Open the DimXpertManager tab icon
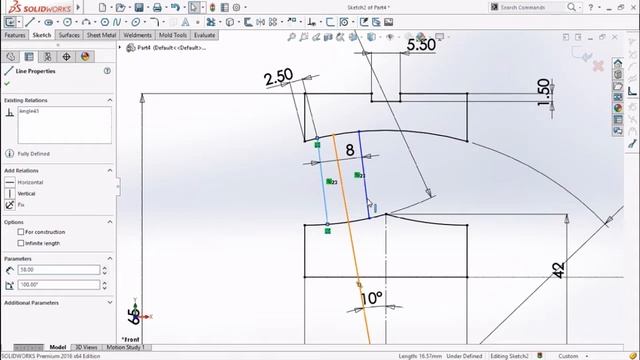 (x=67, y=56)
